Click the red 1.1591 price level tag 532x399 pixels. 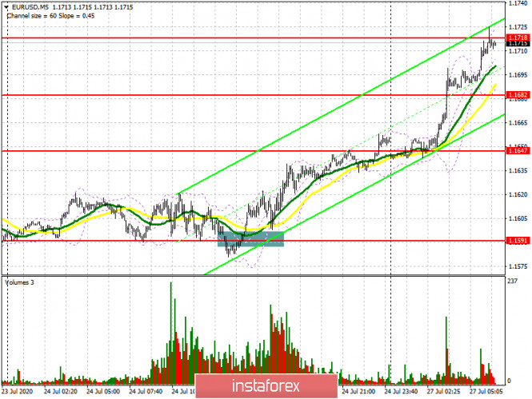518,241
